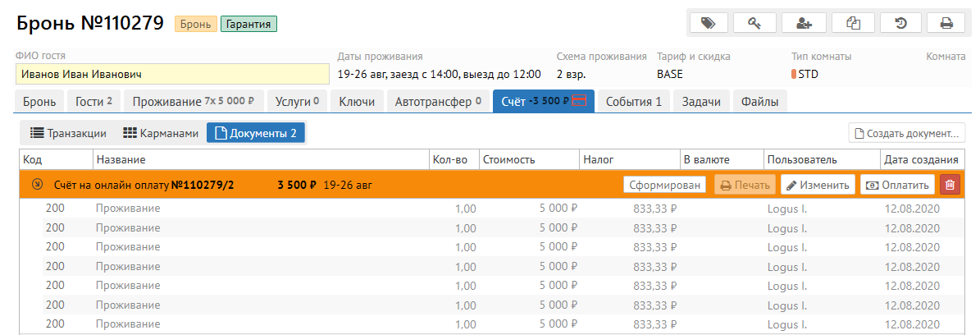This screenshot has height=335, width=980.
Task: Click the Печать button on invoice row
Action: pos(745,185)
